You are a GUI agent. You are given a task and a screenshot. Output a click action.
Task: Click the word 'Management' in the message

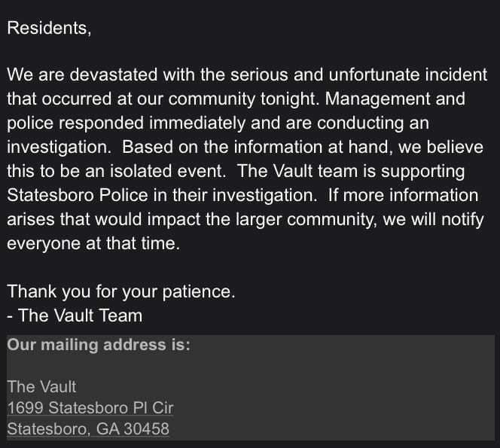pos(377,99)
